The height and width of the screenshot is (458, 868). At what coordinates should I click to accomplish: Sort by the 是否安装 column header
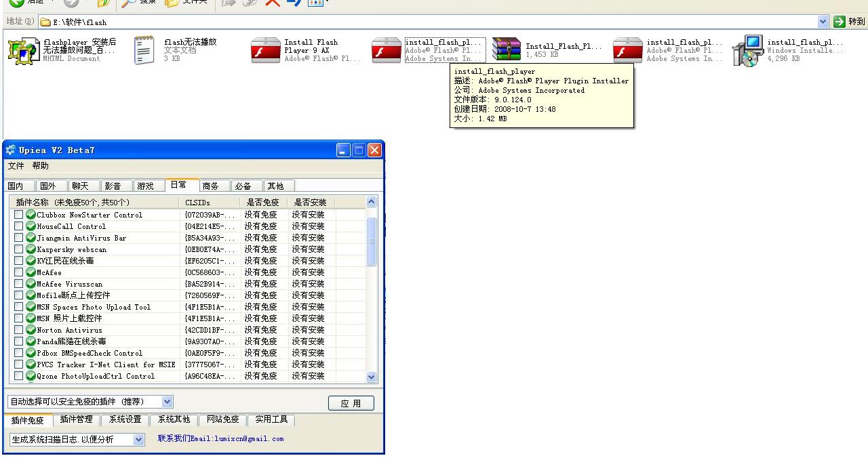pyautogui.click(x=311, y=202)
